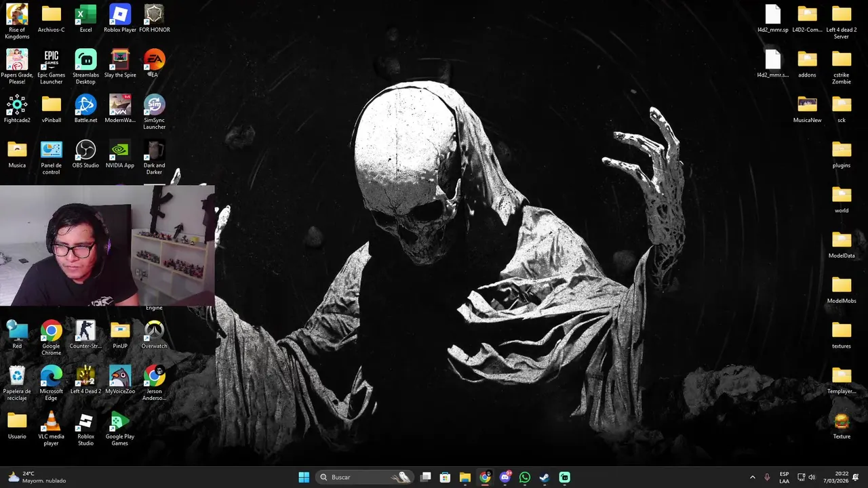The height and width of the screenshot is (488, 868).
Task: Launch Microsoft Edge desktop shortcut
Action: click(x=51, y=383)
